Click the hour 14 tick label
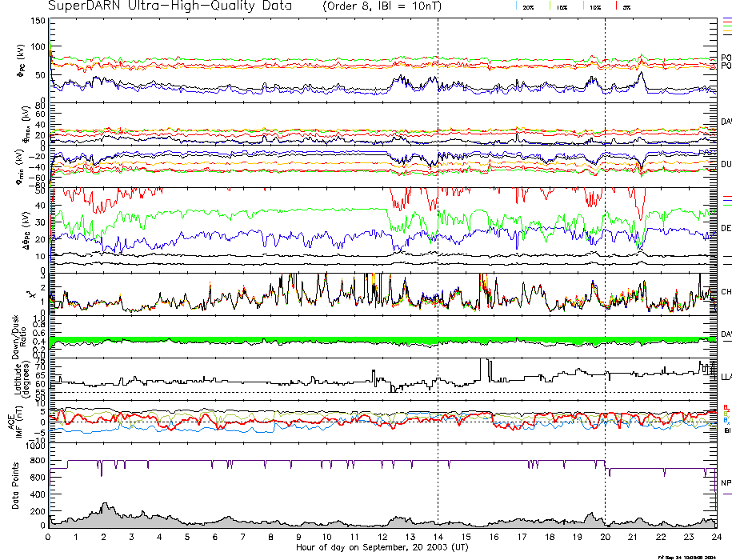 point(438,538)
